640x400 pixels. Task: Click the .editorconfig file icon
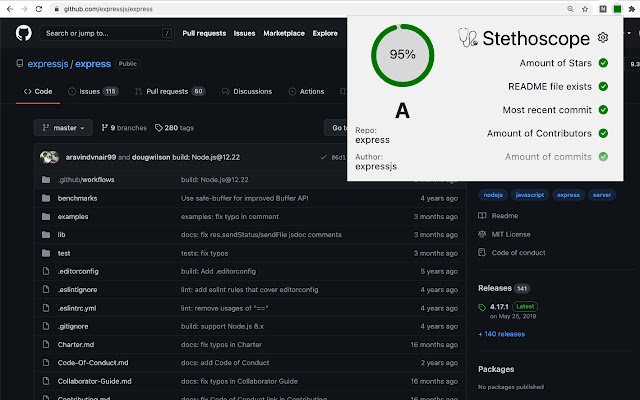click(46, 271)
